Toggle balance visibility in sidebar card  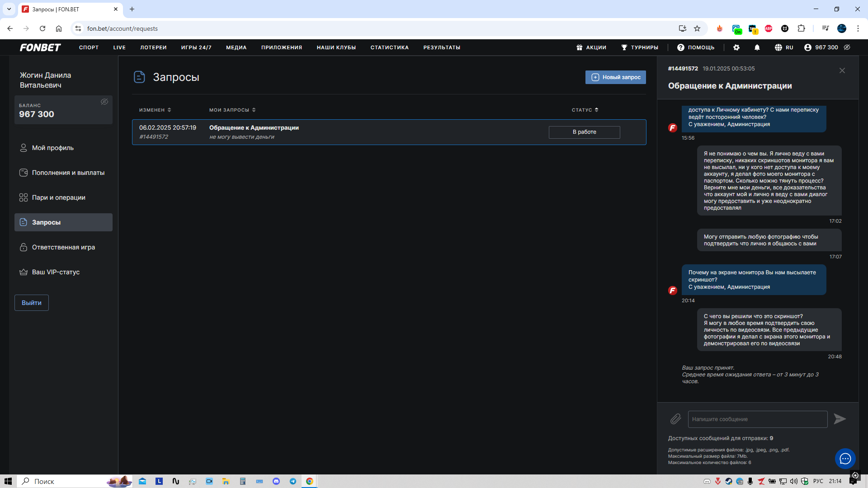tap(104, 102)
